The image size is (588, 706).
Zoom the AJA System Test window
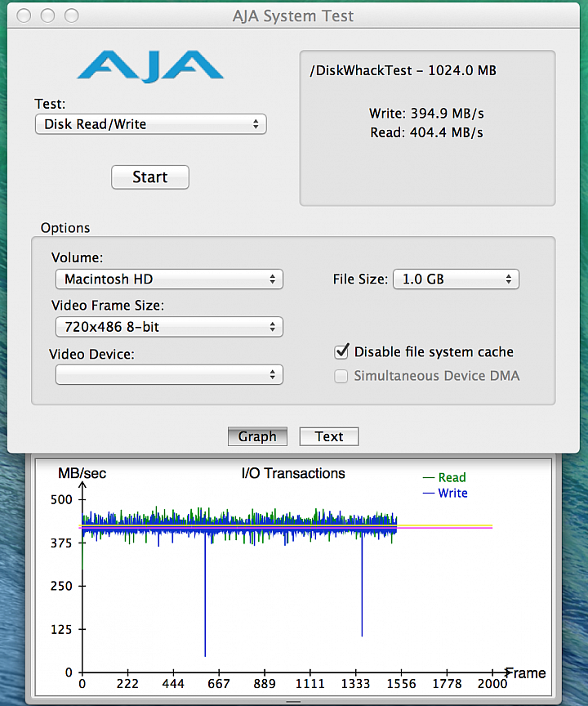(x=72, y=16)
